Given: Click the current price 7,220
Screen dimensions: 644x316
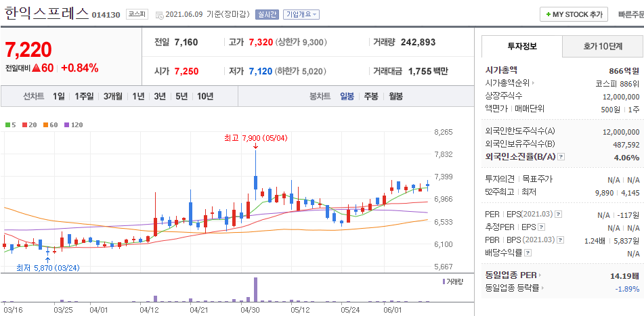Looking at the screenshot, I should tap(28, 49).
